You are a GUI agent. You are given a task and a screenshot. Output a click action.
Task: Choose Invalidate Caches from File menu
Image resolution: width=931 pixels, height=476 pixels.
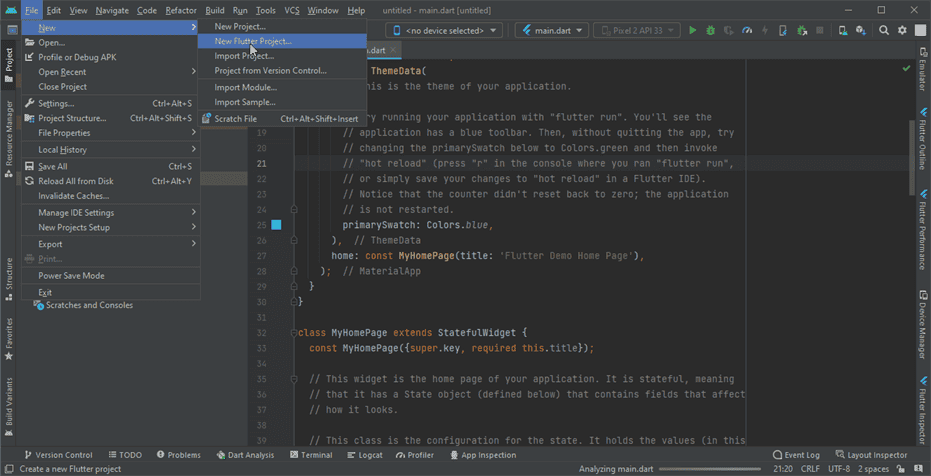point(73,196)
